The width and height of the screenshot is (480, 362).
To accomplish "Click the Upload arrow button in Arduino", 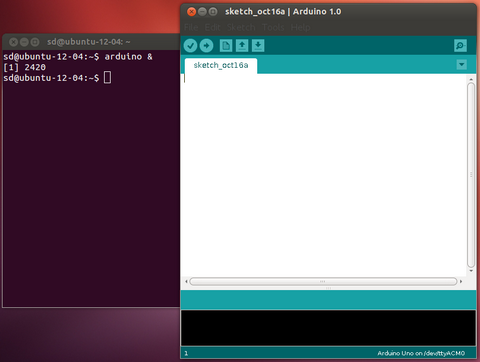I will coord(206,46).
